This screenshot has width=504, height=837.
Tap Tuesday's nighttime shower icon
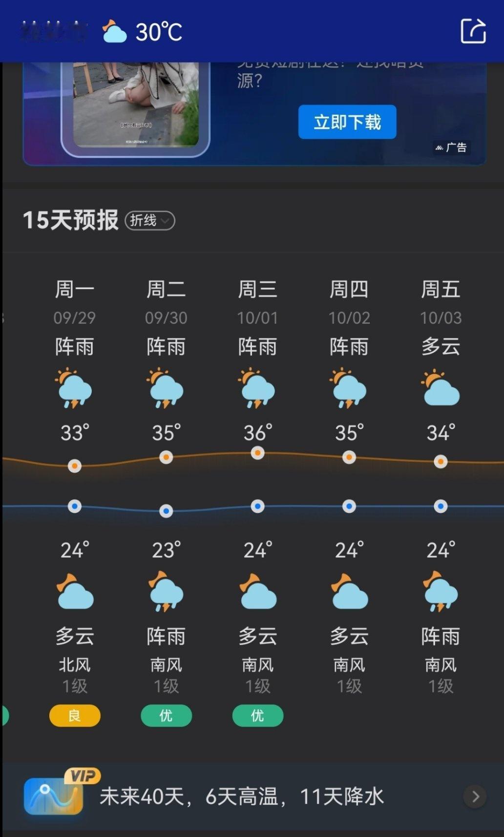[166, 592]
